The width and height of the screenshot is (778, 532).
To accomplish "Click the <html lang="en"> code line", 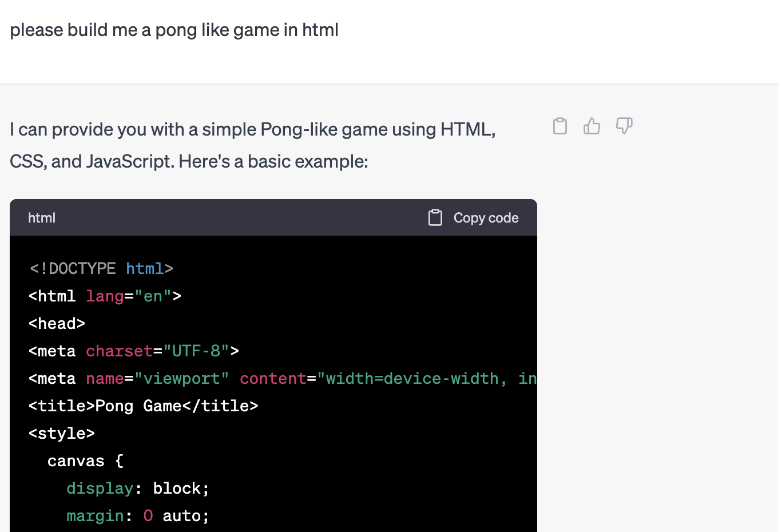I will [105, 296].
